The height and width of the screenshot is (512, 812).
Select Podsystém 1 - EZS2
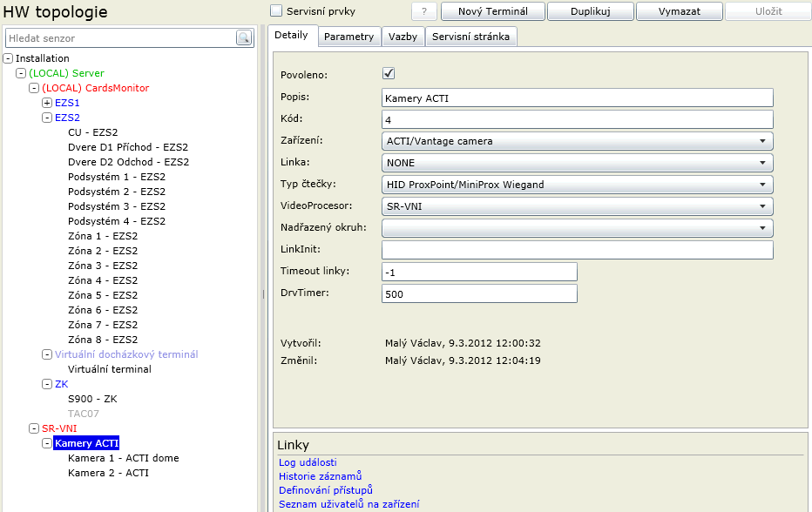click(x=117, y=177)
